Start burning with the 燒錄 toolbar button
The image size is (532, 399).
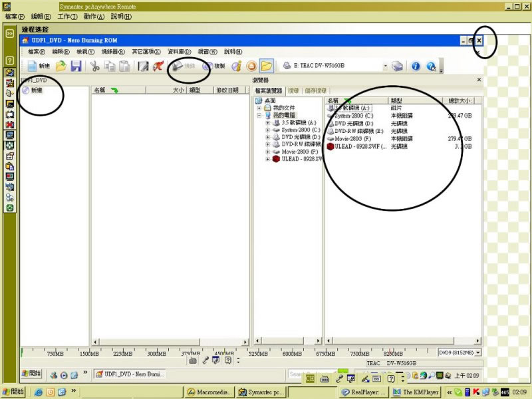(x=184, y=66)
